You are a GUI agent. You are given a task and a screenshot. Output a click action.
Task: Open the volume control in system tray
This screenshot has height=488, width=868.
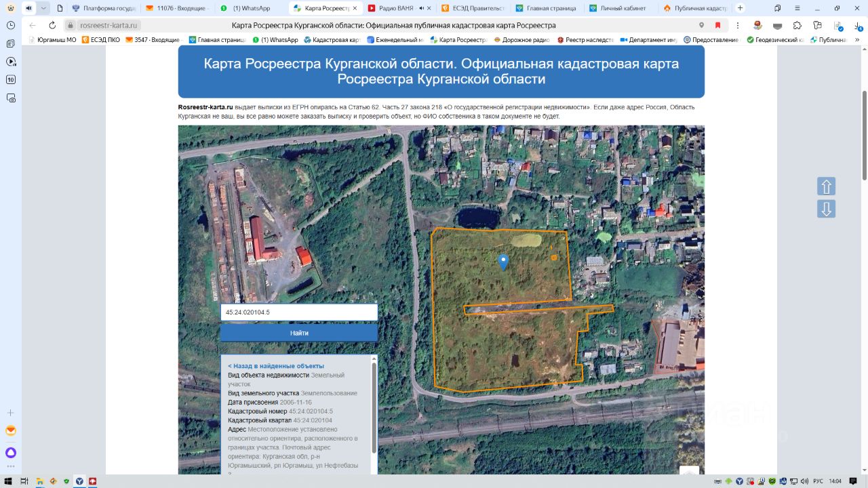point(806,481)
